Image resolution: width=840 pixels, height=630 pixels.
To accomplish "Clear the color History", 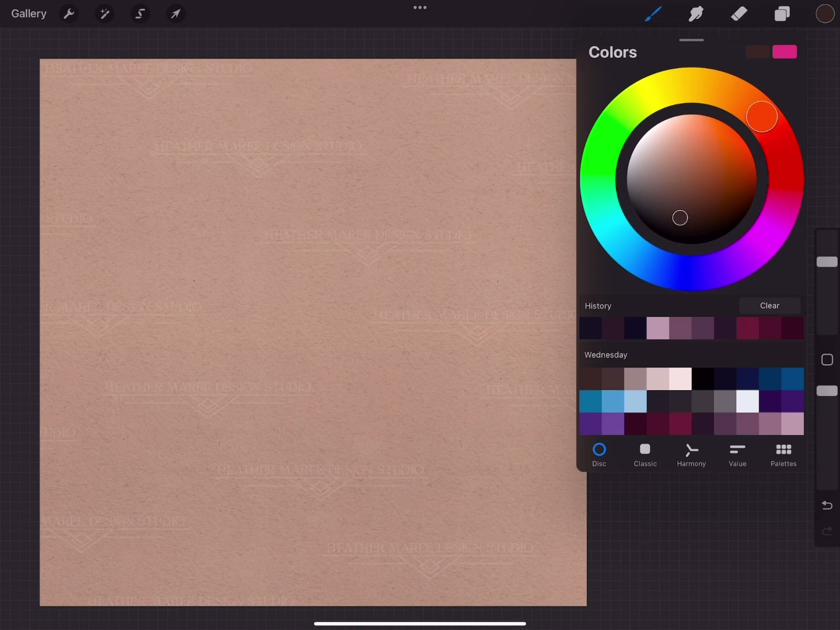I will [x=769, y=306].
